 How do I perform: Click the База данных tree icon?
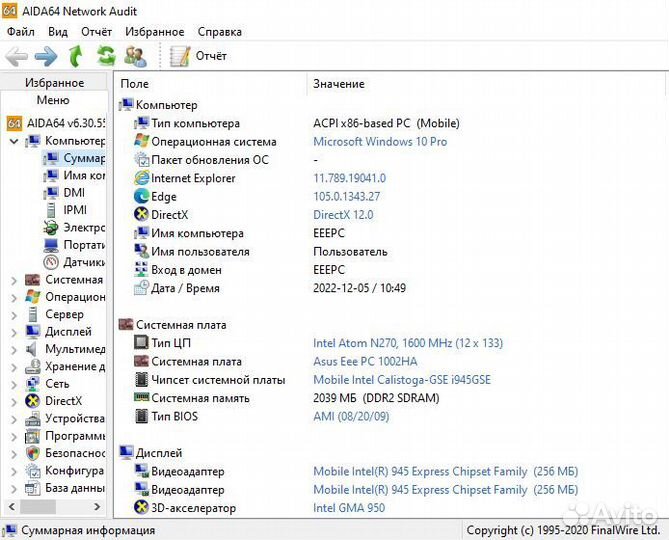click(32, 488)
